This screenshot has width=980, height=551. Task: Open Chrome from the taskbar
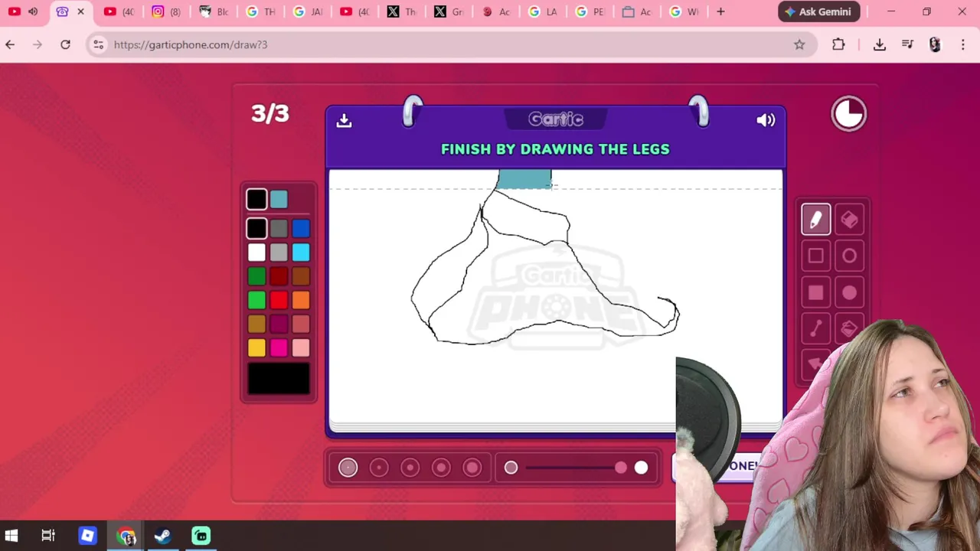pos(126,536)
